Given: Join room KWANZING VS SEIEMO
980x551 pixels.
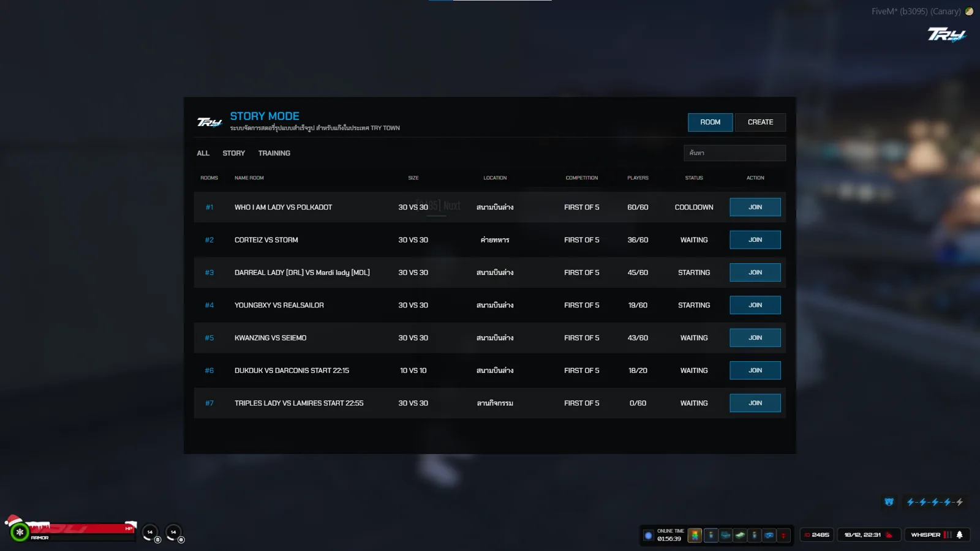Looking at the screenshot, I should 755,338.
